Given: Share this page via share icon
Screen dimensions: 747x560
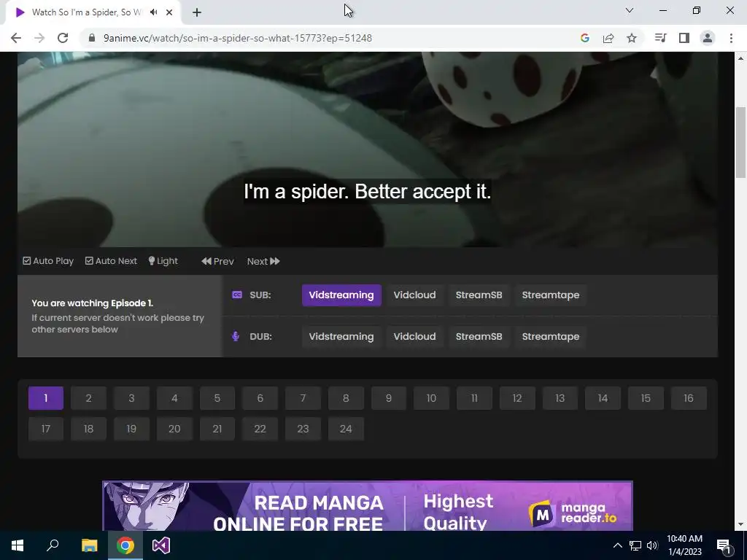Looking at the screenshot, I should [x=608, y=38].
